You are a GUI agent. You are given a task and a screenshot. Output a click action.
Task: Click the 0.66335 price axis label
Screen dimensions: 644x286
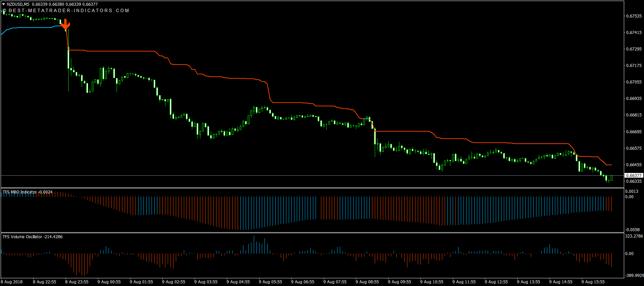coord(634,181)
